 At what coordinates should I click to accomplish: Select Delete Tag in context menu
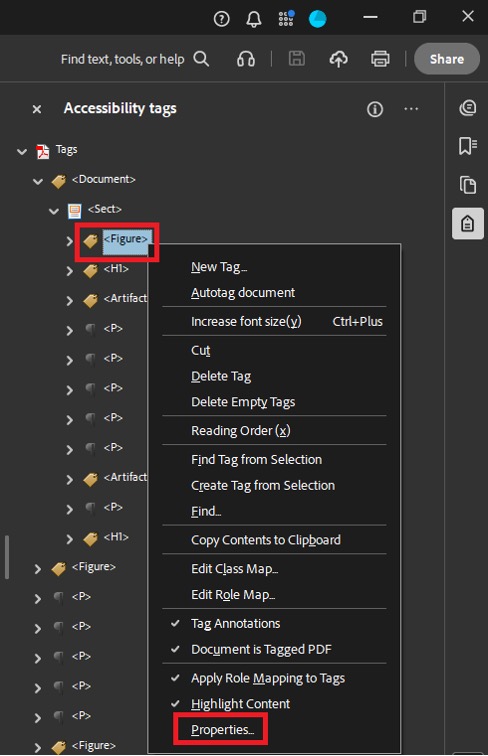pyautogui.click(x=221, y=376)
